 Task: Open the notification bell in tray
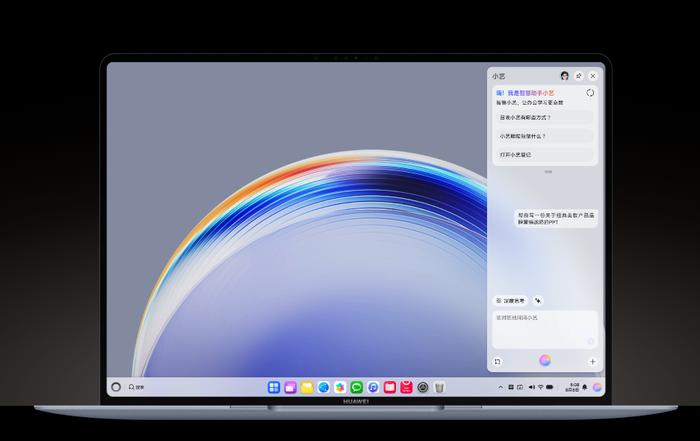(585, 387)
